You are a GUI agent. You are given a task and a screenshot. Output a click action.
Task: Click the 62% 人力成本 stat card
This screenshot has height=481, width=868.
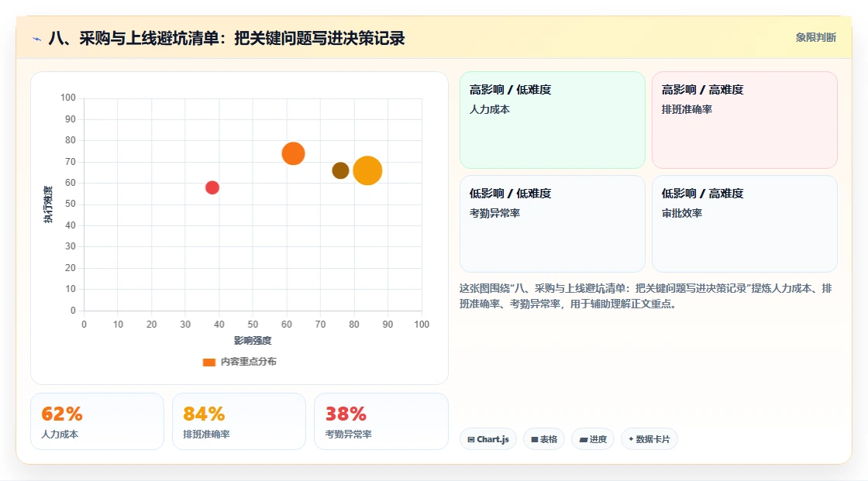[98, 421]
